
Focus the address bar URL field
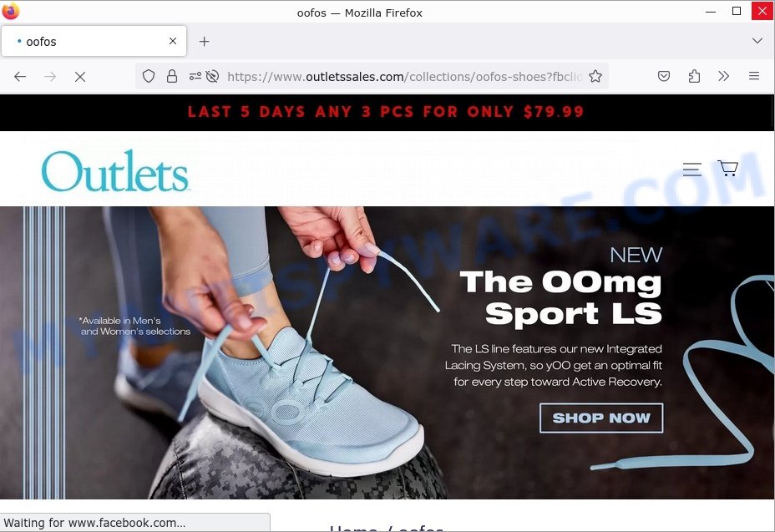[404, 77]
